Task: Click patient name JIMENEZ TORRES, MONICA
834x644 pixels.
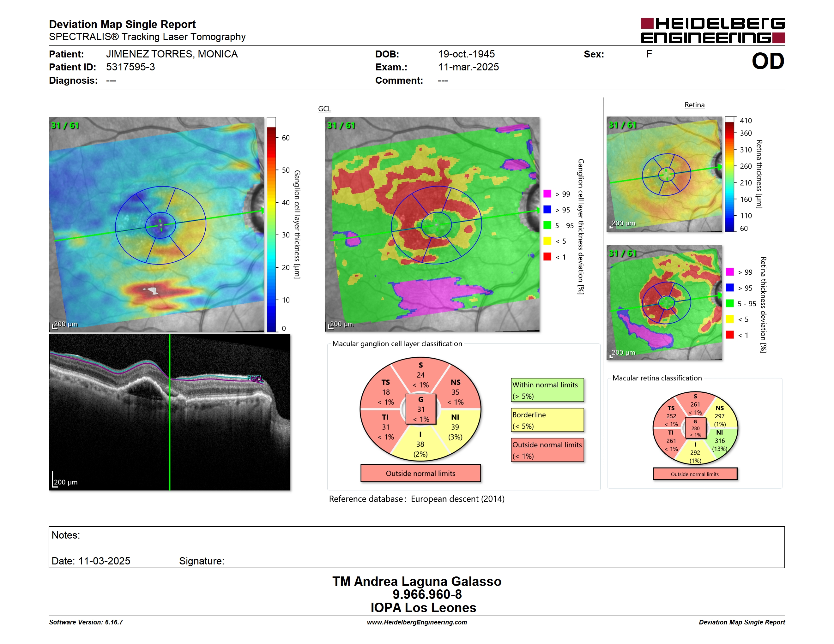Action: tap(172, 54)
